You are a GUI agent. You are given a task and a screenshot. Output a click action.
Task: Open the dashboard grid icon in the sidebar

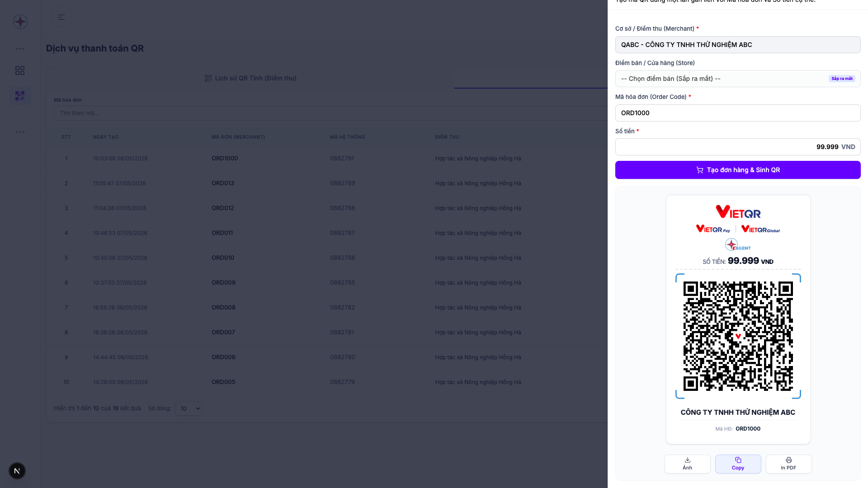(x=20, y=70)
